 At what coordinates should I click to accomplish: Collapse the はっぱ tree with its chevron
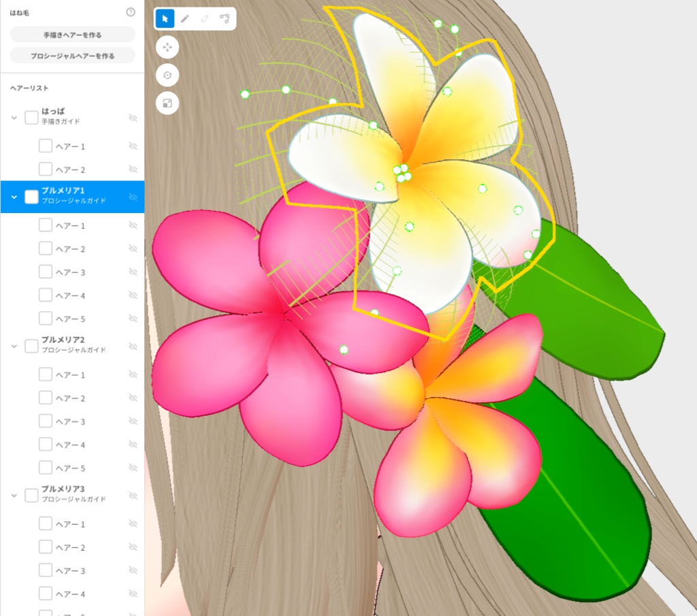coord(14,117)
